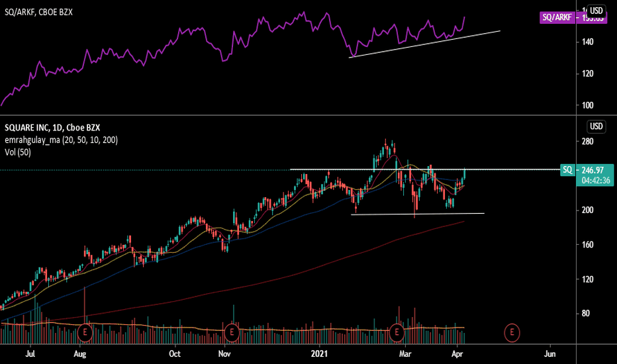Click the Apr label on time axis

[x=457, y=354]
